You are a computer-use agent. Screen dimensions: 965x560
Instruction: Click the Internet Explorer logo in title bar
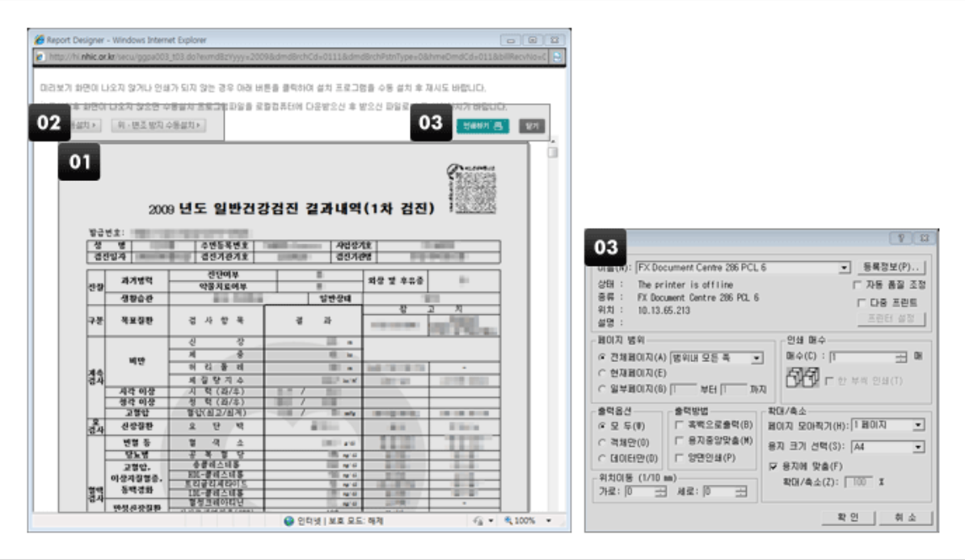pos(40,40)
